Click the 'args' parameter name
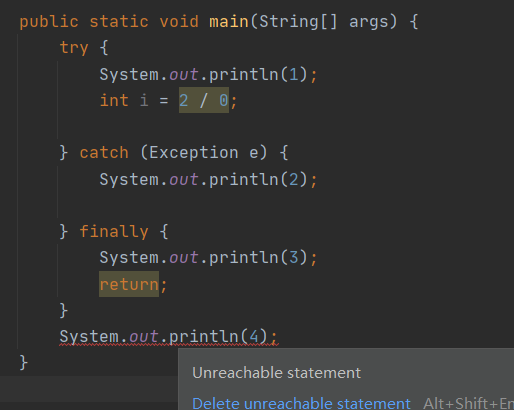Image resolution: width=514 pixels, height=410 pixels. (x=368, y=22)
